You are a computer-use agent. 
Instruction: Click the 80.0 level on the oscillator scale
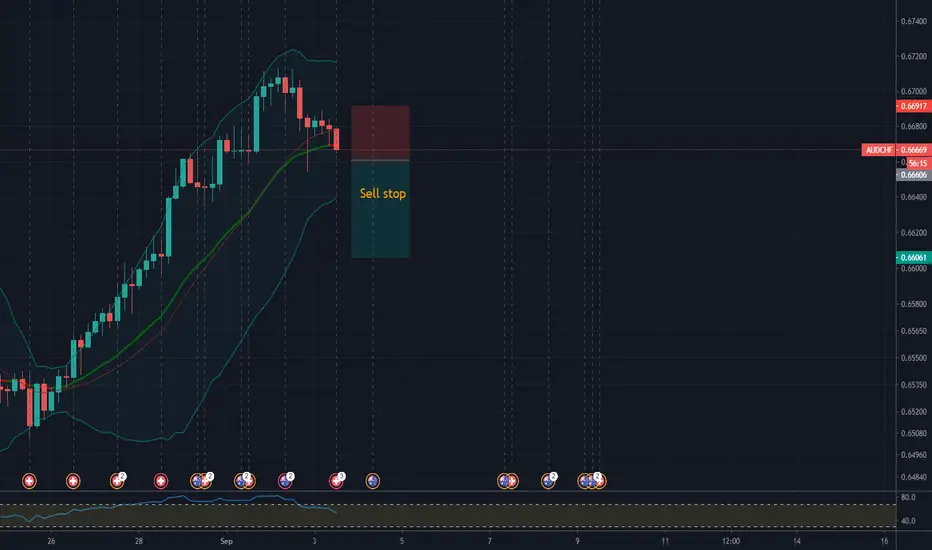coord(908,497)
